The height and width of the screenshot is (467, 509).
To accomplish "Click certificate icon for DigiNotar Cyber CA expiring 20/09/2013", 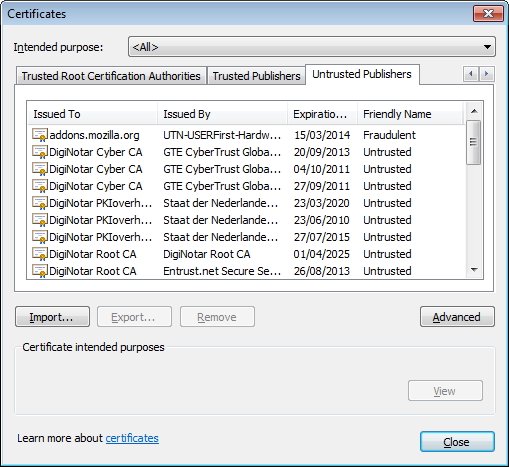I will (x=40, y=152).
